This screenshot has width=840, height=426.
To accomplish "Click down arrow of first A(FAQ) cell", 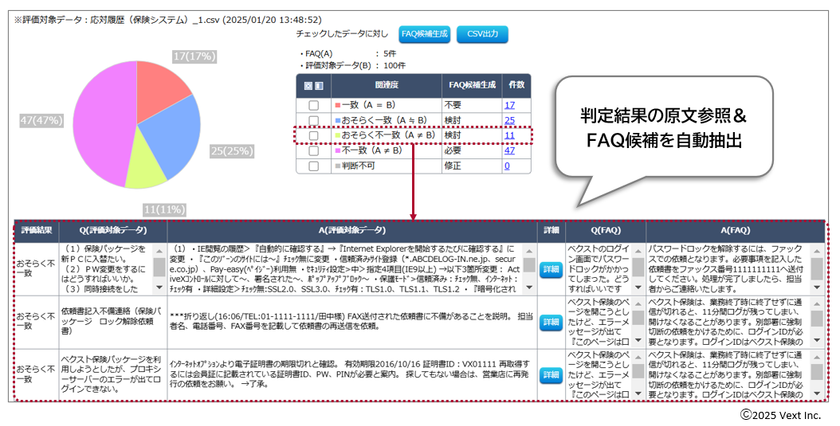I will [816, 288].
